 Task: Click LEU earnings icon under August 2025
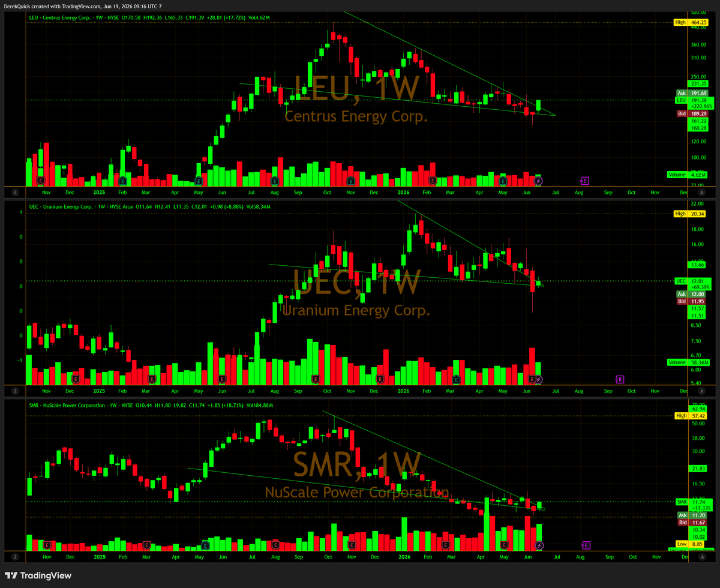point(275,180)
